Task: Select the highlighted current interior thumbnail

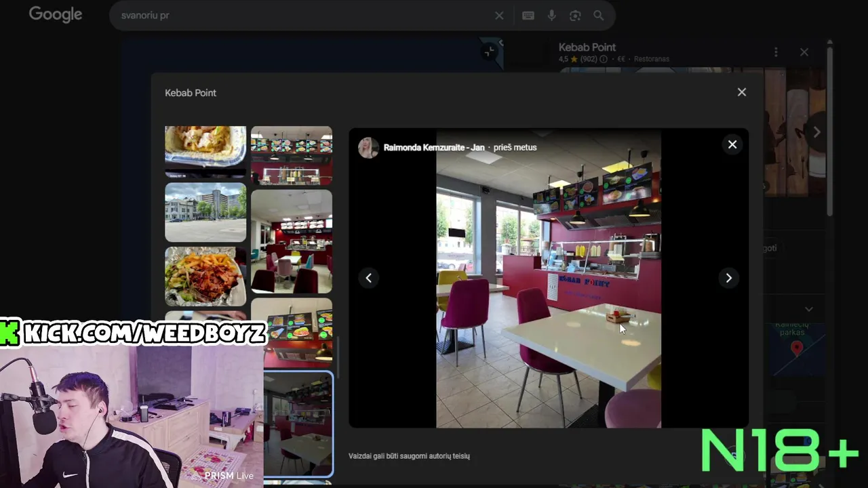Action: tap(298, 424)
